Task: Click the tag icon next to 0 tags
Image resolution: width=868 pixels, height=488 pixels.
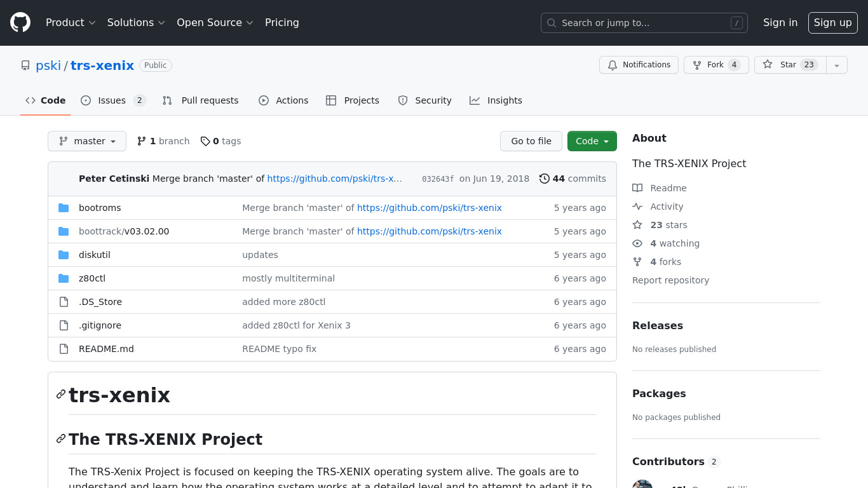Action: (205, 141)
